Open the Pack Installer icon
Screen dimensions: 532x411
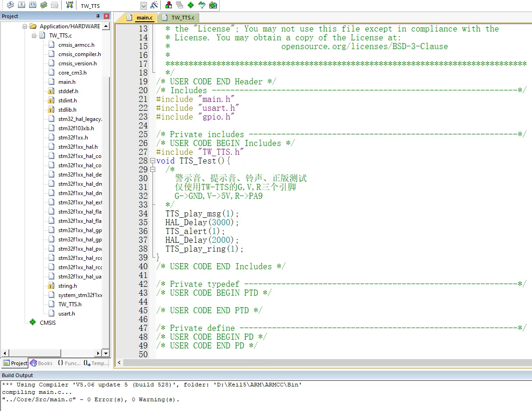point(213,5)
